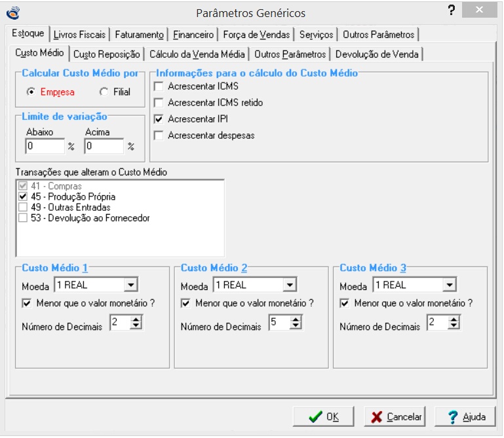Decrease Número de Decimais in Custo Médio 3
504x438 pixels.
[454, 325]
